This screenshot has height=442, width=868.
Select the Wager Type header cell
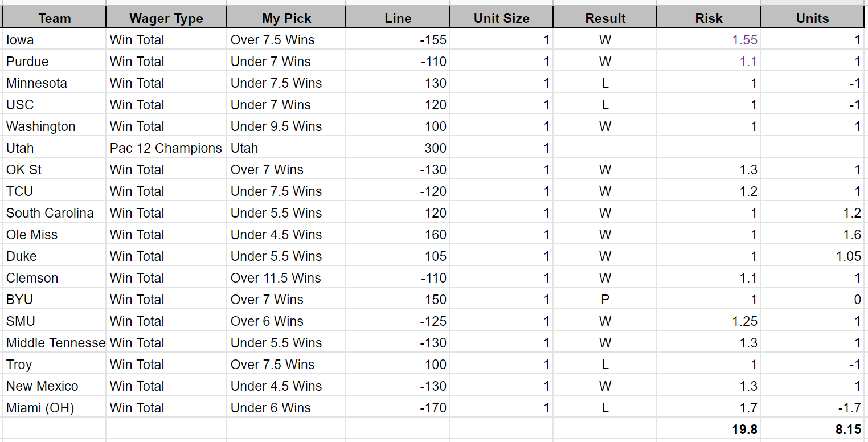coord(166,18)
